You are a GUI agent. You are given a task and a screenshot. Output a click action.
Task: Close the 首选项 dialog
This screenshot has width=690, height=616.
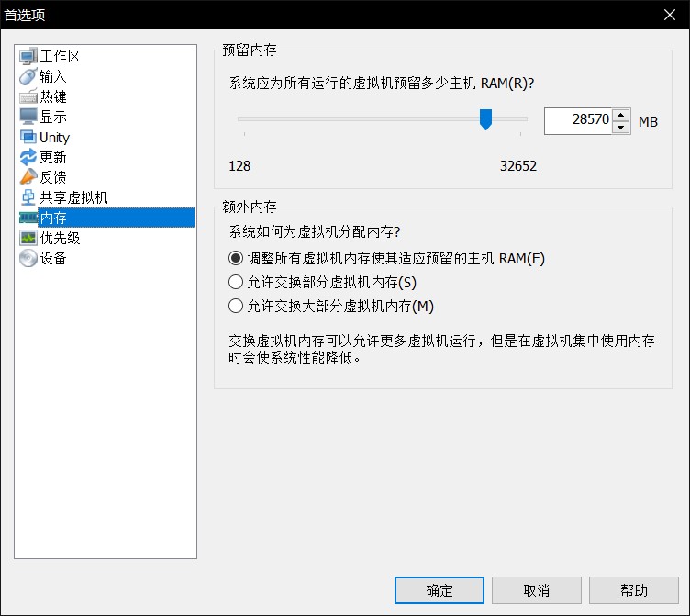click(x=670, y=15)
